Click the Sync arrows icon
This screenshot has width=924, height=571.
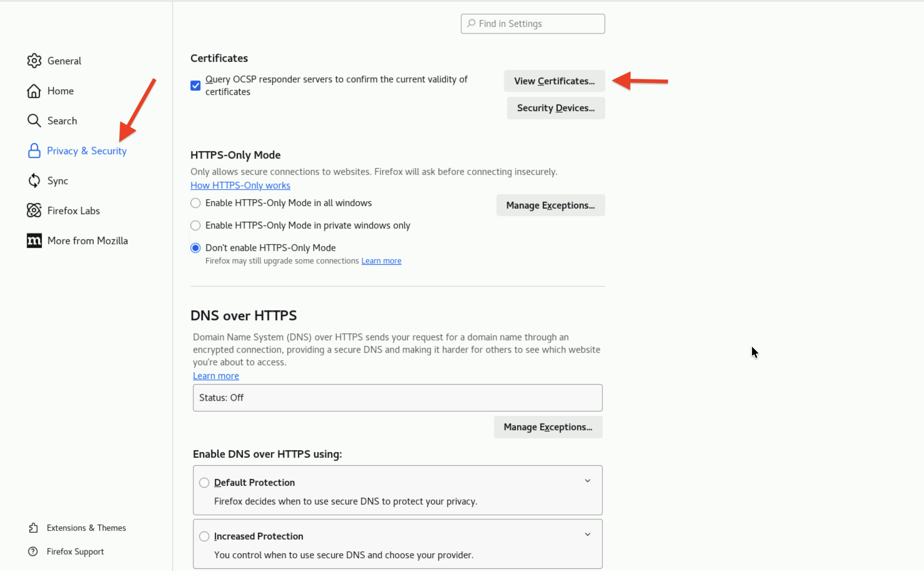pyautogui.click(x=34, y=181)
